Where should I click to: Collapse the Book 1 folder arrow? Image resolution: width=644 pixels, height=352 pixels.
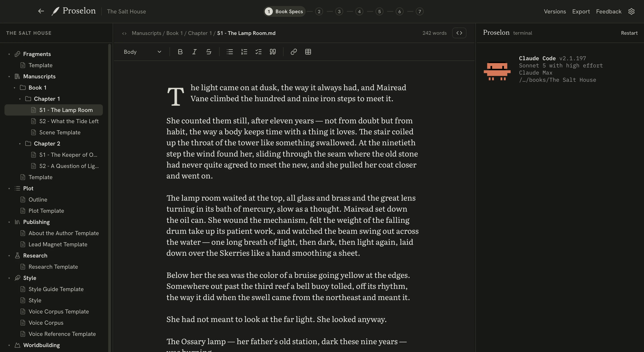point(15,88)
